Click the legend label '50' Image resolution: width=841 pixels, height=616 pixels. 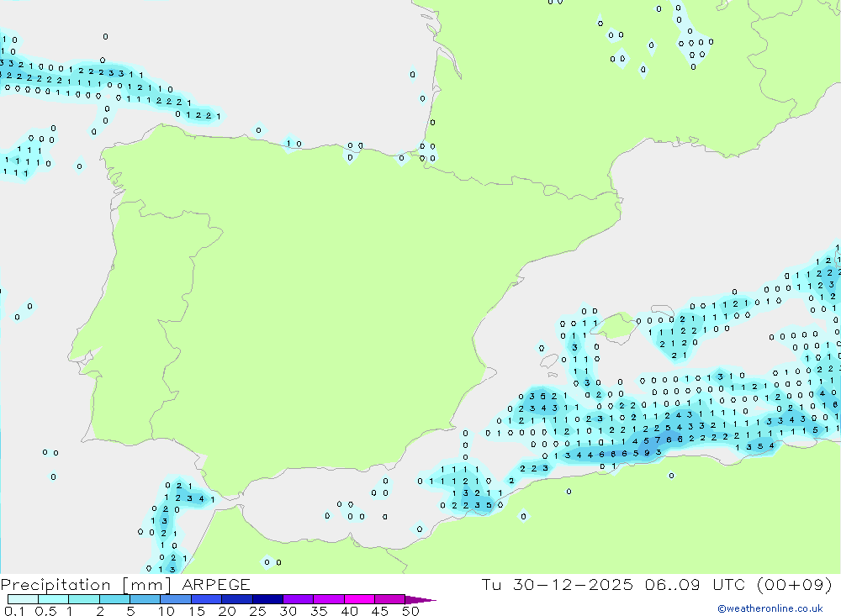click(410, 611)
